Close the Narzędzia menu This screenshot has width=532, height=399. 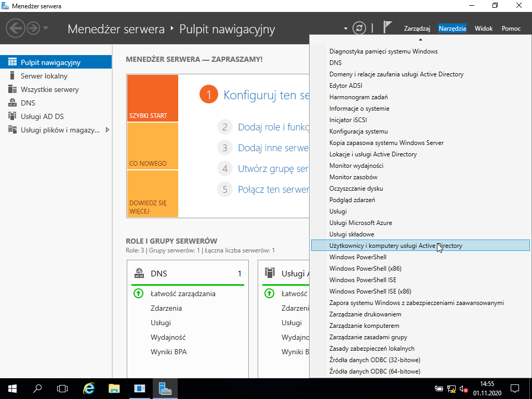(x=453, y=29)
